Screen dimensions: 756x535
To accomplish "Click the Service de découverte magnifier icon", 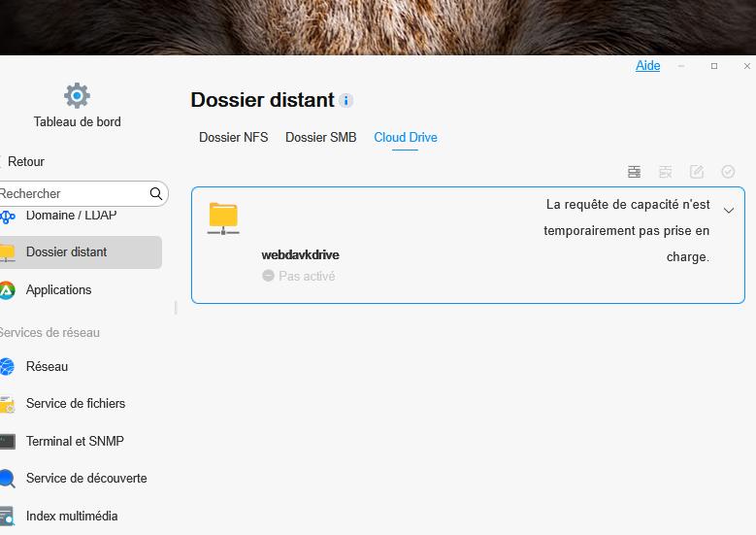I will click(7, 479).
